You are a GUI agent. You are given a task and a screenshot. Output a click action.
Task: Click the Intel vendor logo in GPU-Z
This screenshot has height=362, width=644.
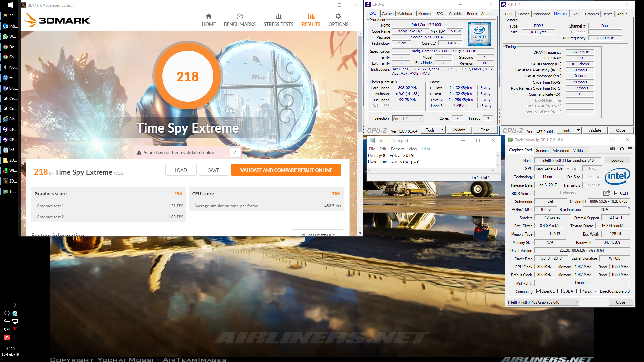coord(617,176)
